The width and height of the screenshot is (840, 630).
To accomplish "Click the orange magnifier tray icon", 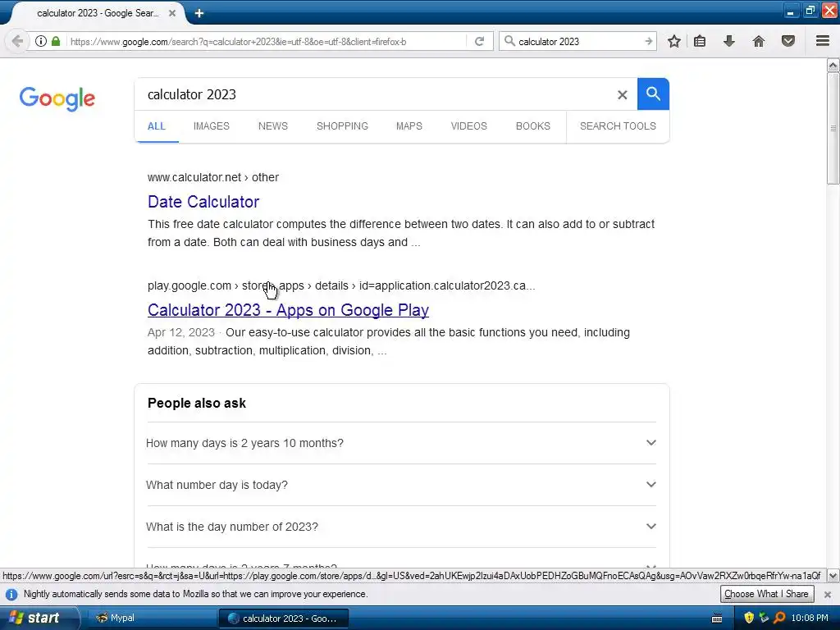I will [x=779, y=619].
